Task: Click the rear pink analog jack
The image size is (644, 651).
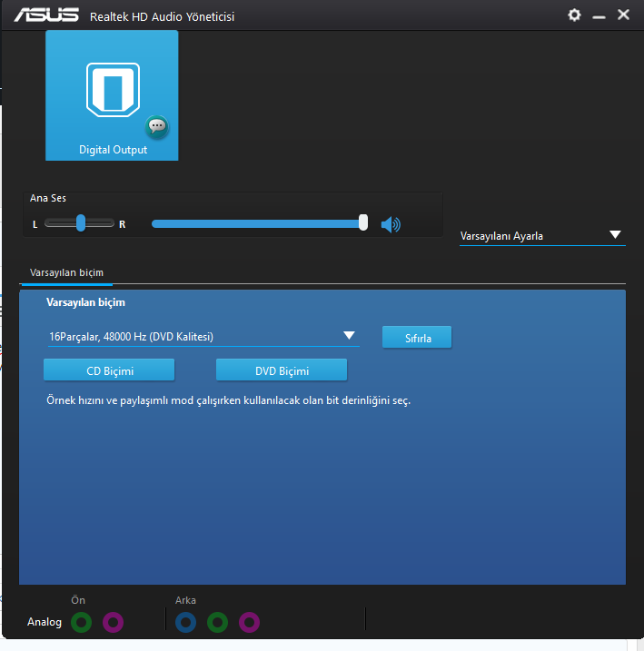Action: coord(249,622)
